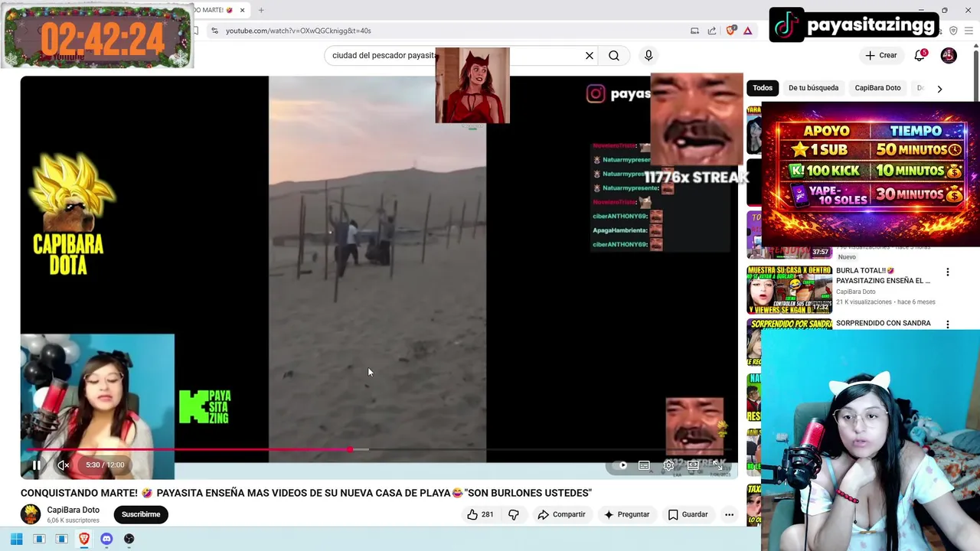The image size is (980, 551).
Task: Open the first pinned window app in taskbar
Action: 39,539
